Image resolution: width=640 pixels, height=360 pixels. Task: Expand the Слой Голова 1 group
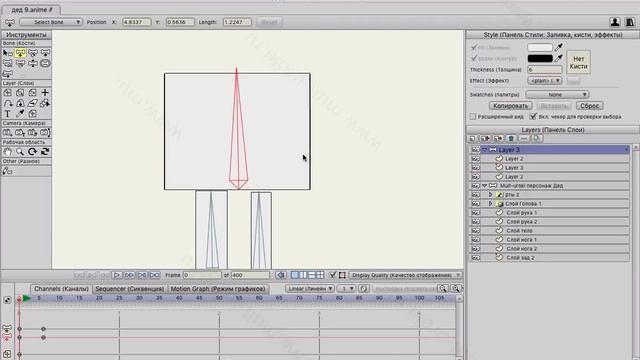pos(490,204)
